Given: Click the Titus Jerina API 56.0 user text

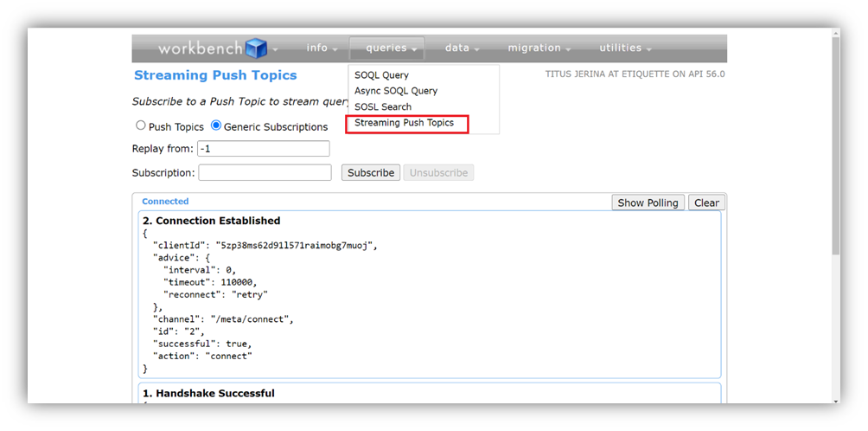Looking at the screenshot, I should coord(635,74).
